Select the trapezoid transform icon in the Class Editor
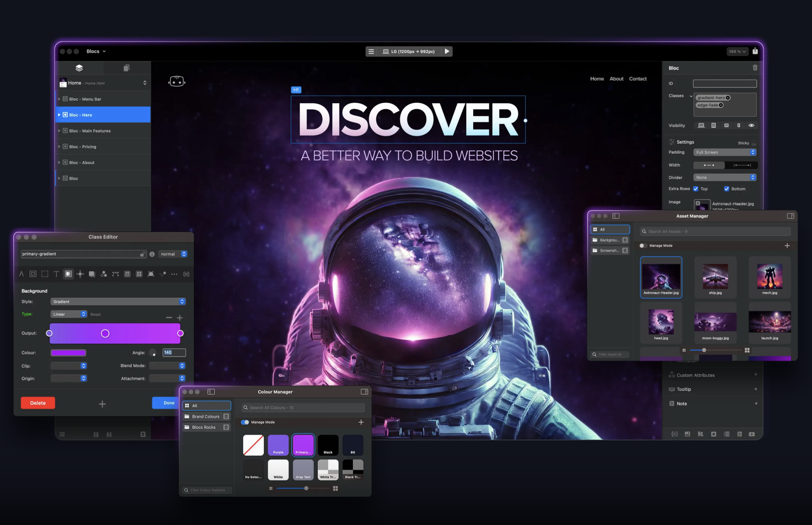 point(151,274)
